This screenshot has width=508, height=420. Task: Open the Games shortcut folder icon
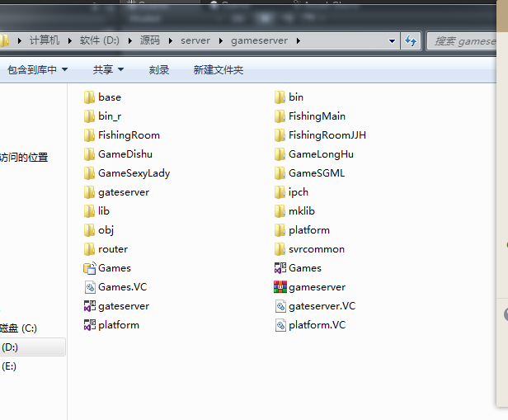pyautogui.click(x=90, y=268)
